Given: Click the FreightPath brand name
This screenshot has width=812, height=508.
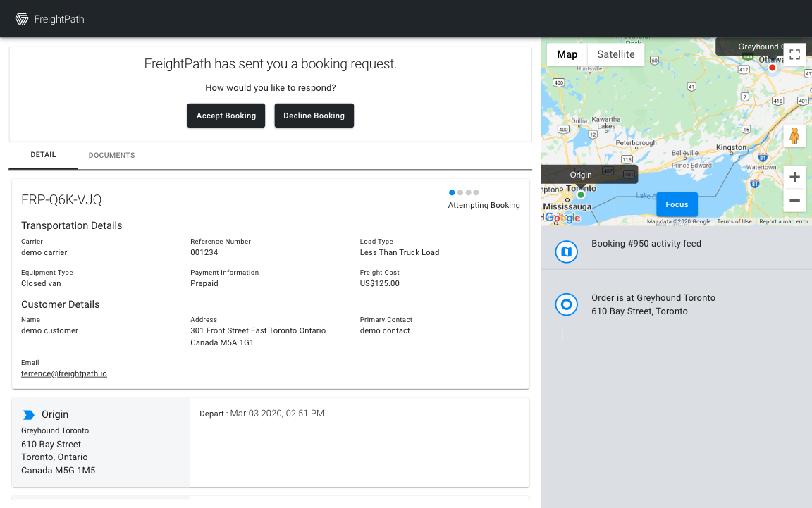Looking at the screenshot, I should pos(59,19).
